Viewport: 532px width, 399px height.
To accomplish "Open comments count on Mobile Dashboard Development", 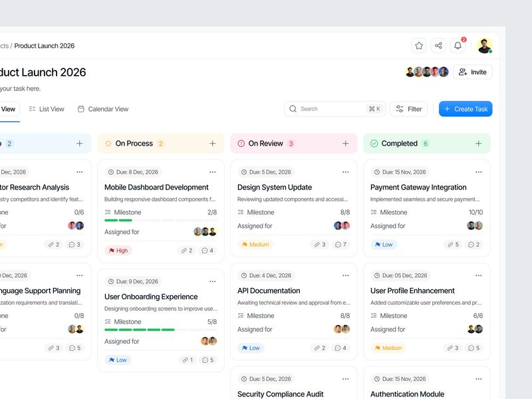I will click(x=207, y=251).
